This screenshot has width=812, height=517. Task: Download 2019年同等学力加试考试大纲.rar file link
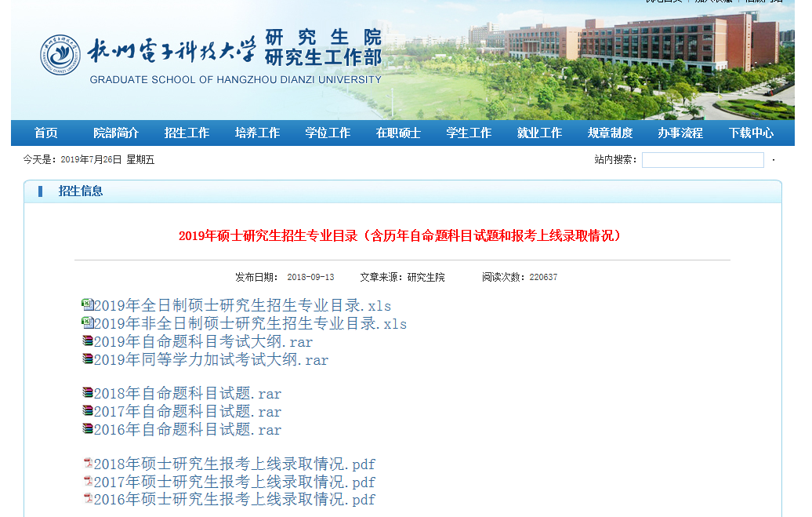211,360
